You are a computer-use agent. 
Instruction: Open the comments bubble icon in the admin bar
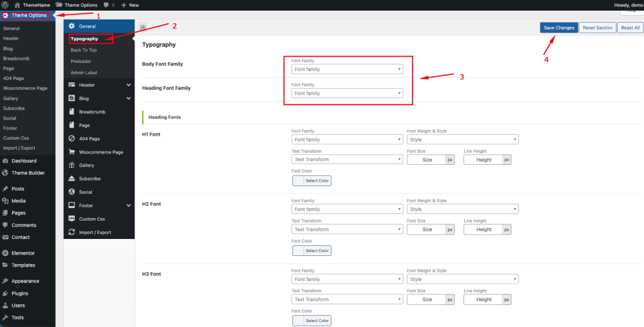click(x=106, y=5)
